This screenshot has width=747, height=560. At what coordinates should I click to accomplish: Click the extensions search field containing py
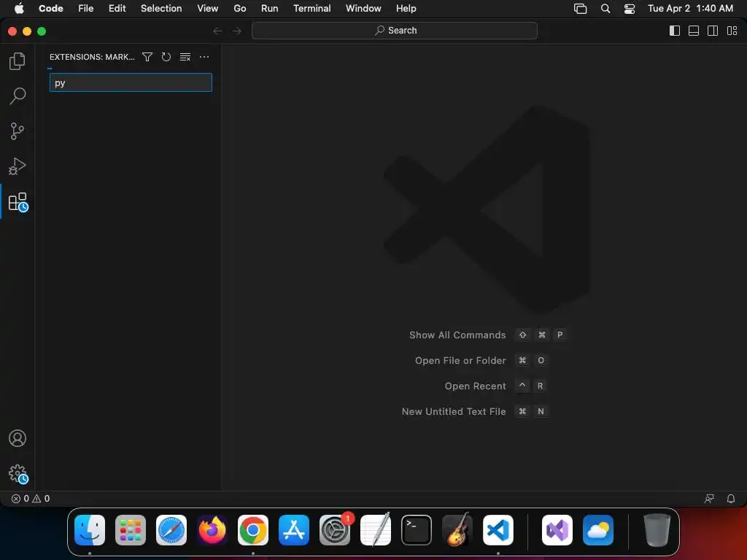131,82
